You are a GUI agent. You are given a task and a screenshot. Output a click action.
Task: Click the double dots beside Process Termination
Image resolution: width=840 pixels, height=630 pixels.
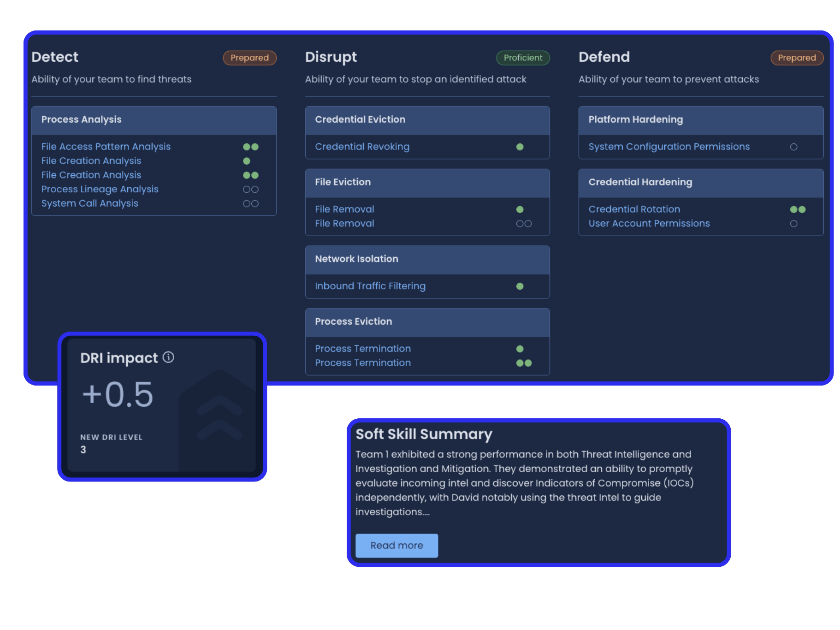click(524, 363)
